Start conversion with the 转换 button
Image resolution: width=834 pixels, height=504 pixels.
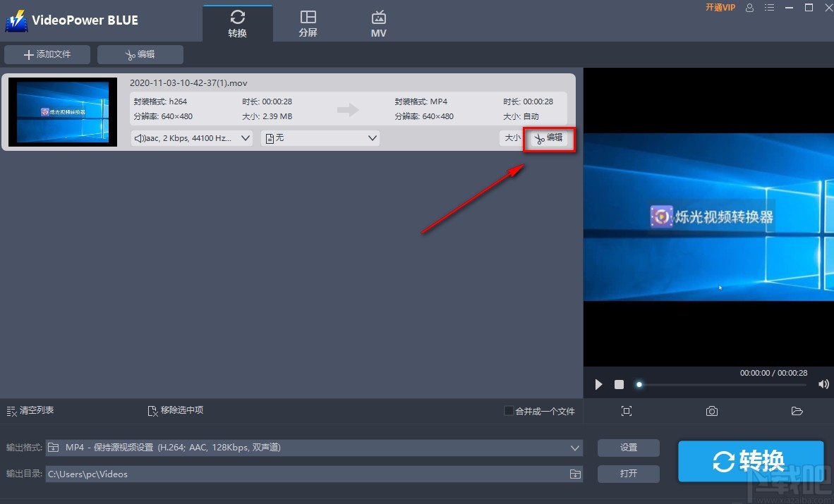coord(751,461)
